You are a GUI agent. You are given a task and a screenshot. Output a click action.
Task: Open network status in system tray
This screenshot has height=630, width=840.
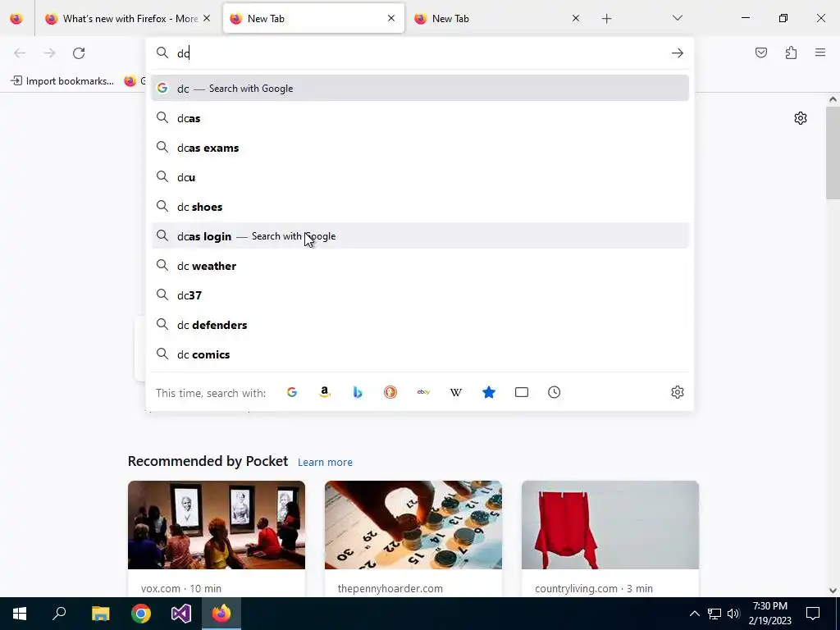pos(714,614)
